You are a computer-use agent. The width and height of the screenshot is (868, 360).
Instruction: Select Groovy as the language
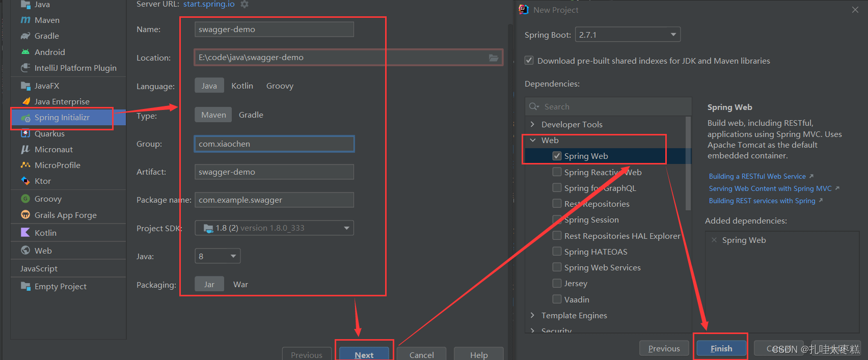coord(280,86)
